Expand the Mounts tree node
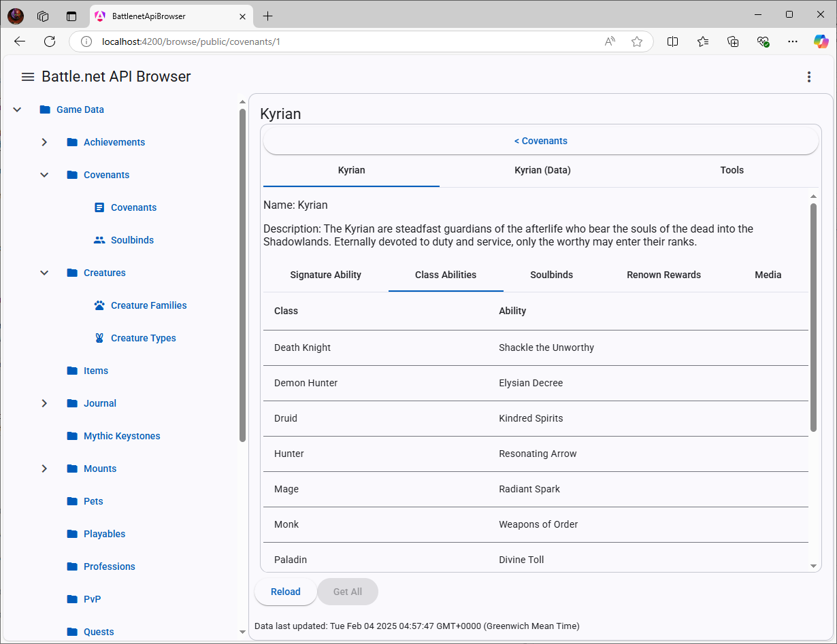 (44, 469)
